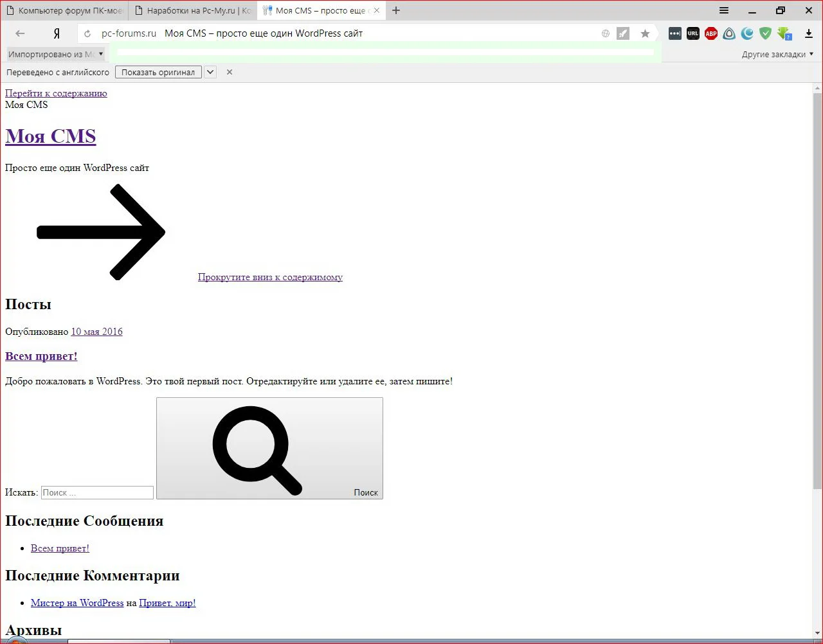Switch to 'Компьютер форум ПК' tab

tap(64, 10)
